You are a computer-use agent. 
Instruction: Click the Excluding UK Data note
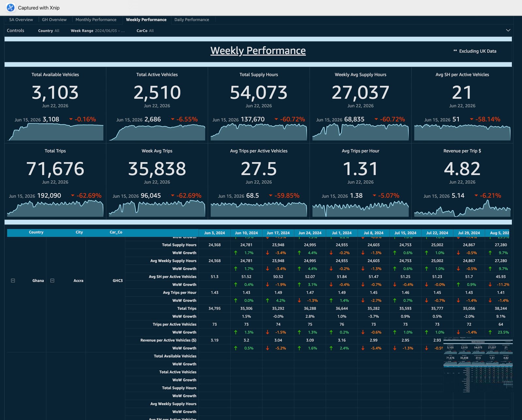pyautogui.click(x=475, y=51)
